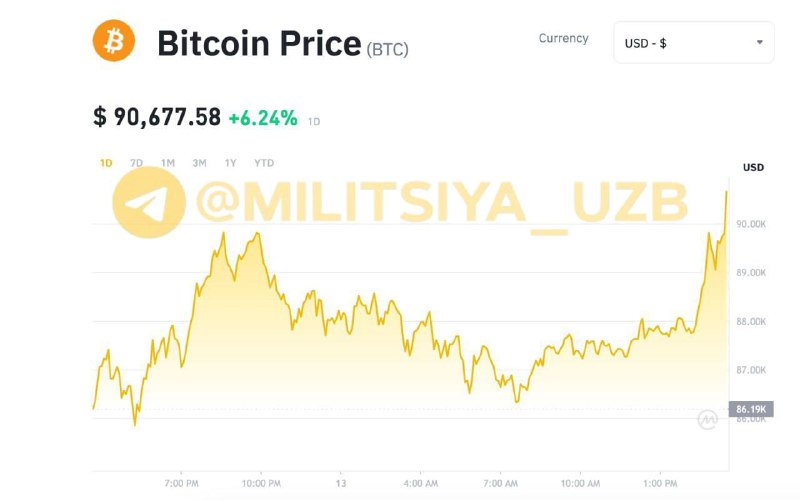Click the 13 date axis marker

point(341,483)
